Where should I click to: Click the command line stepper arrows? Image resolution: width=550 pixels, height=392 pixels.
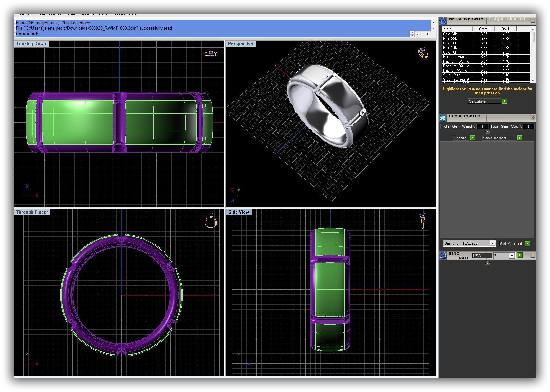[412, 34]
